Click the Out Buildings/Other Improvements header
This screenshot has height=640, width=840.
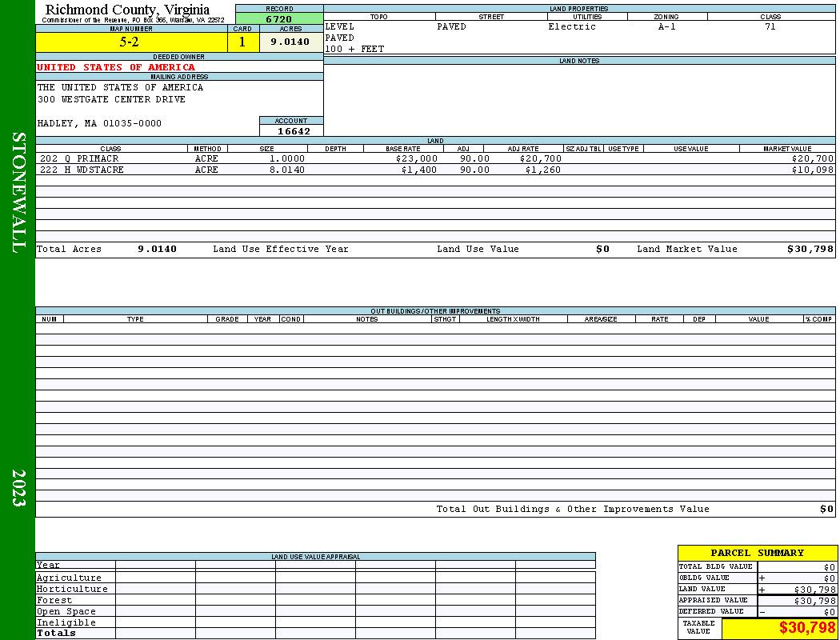pos(435,310)
